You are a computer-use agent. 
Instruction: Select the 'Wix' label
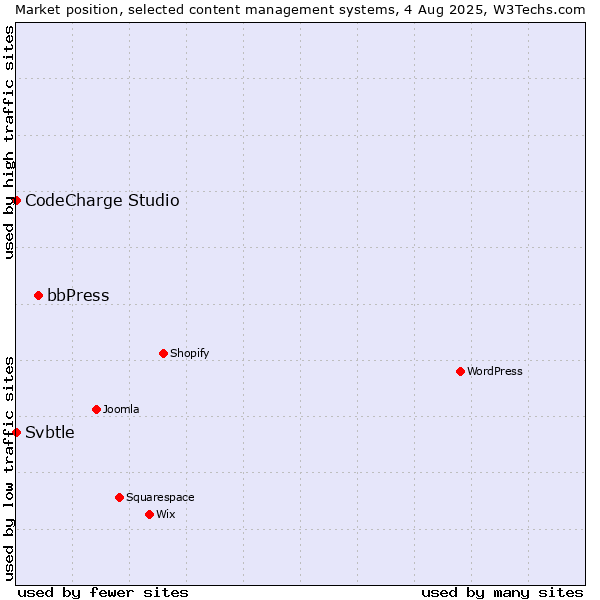coord(166,514)
